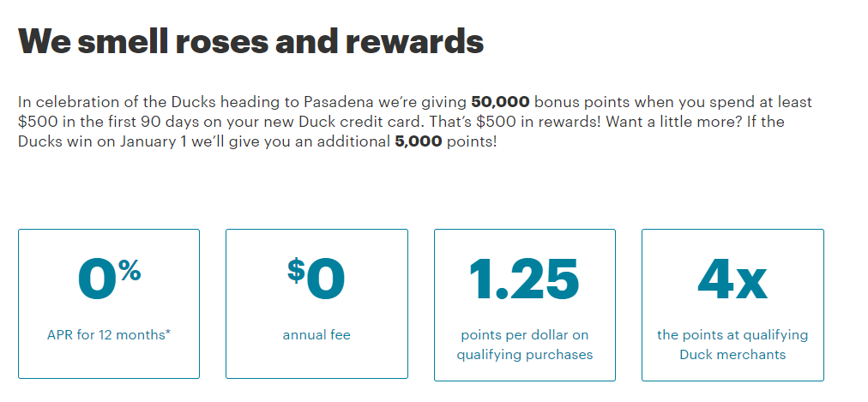Click the superscript percent sign beside 0

click(130, 272)
